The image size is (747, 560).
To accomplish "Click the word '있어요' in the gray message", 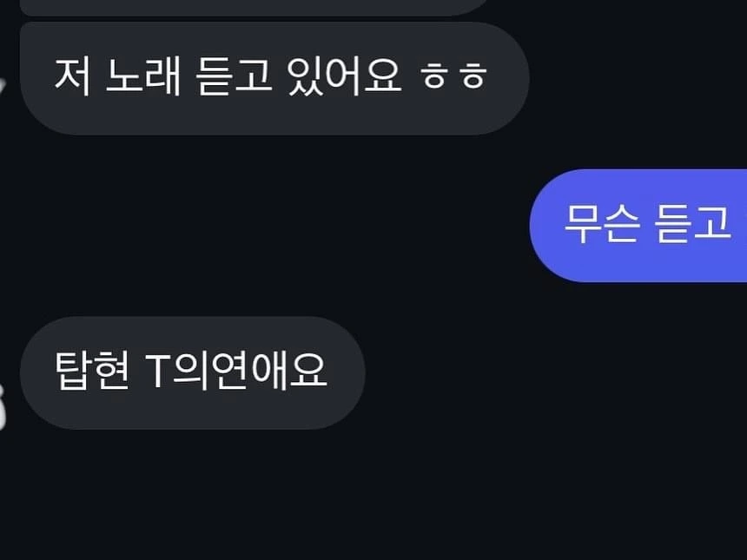I will click(x=345, y=76).
